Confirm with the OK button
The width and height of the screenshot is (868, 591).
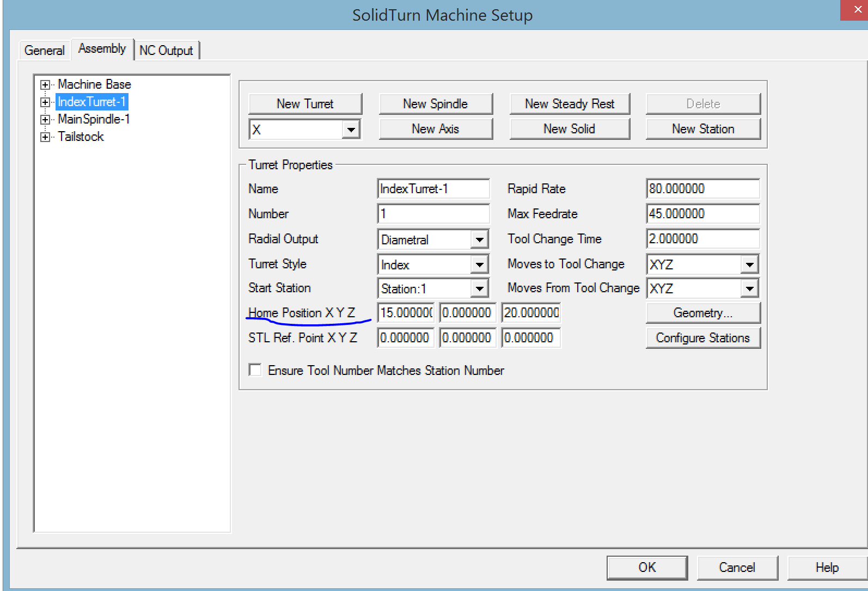tap(647, 568)
